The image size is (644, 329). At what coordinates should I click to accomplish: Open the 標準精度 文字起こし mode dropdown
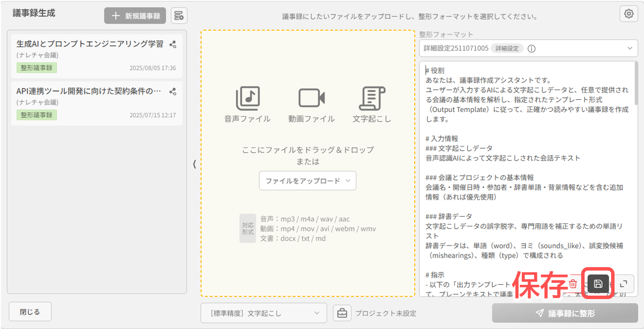point(264,313)
